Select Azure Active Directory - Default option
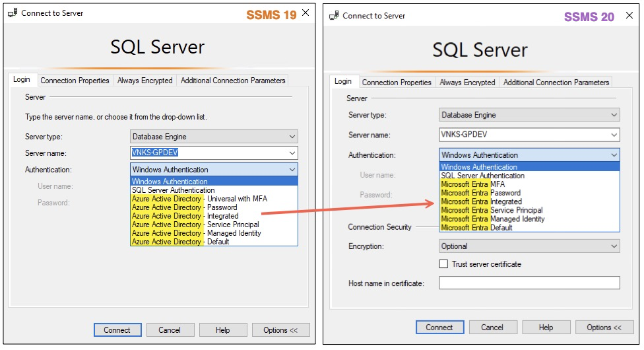644x350 pixels. pyautogui.click(x=214, y=242)
